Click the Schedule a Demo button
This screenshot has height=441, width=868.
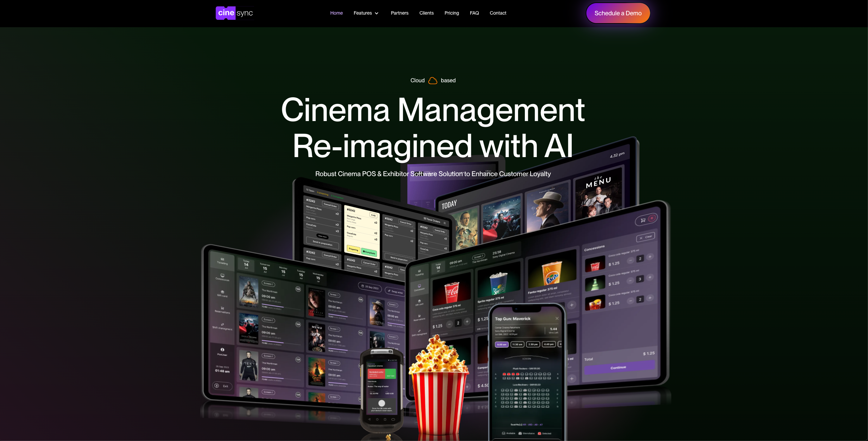pyautogui.click(x=618, y=13)
